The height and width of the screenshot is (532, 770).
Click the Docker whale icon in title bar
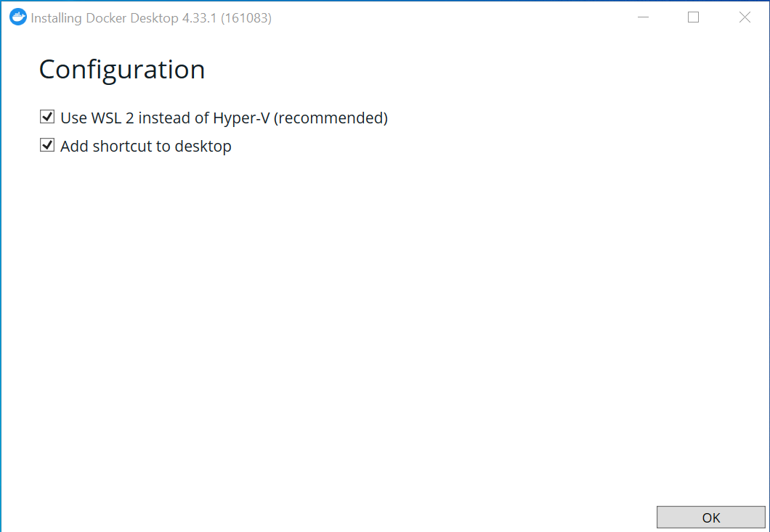coord(18,18)
